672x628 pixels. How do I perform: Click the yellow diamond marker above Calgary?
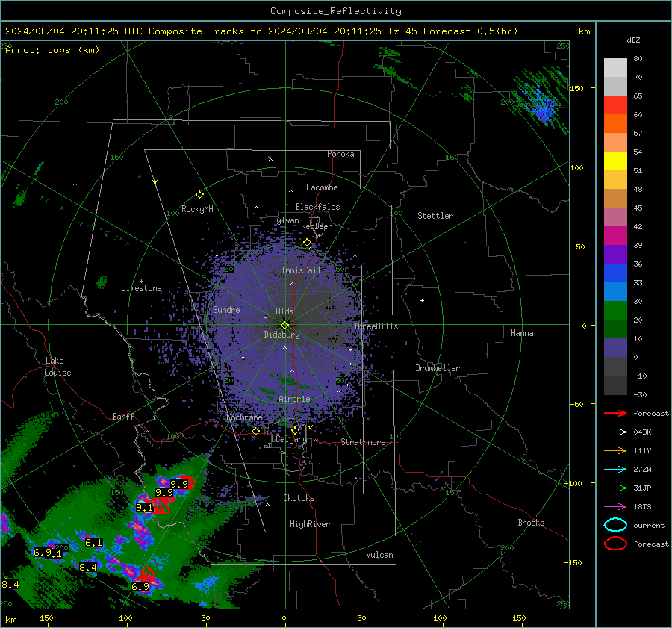[295, 430]
